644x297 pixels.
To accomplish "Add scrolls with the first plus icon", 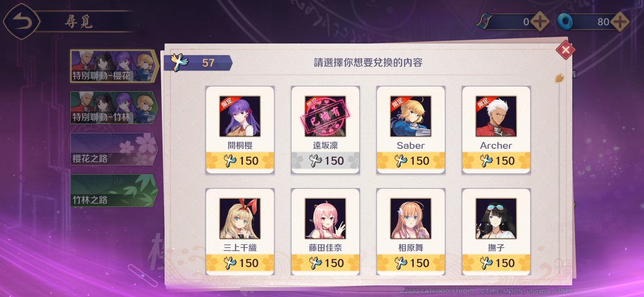I will click(x=540, y=21).
